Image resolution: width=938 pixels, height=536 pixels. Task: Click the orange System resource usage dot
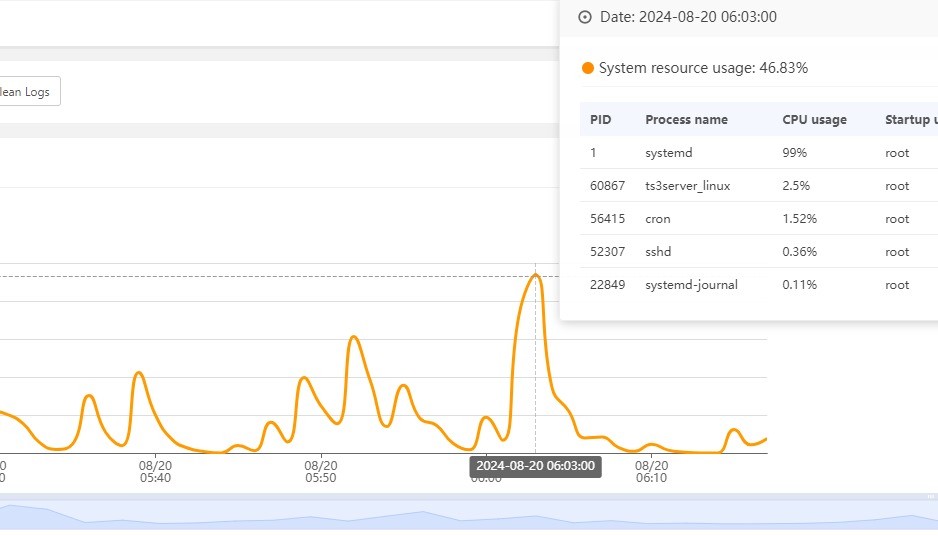(x=587, y=68)
